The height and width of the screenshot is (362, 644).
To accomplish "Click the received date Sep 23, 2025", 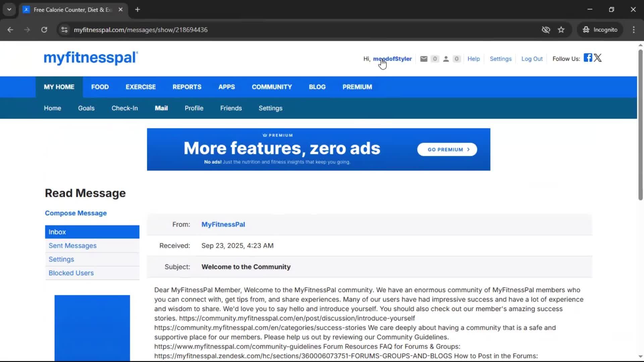I will [237, 246].
